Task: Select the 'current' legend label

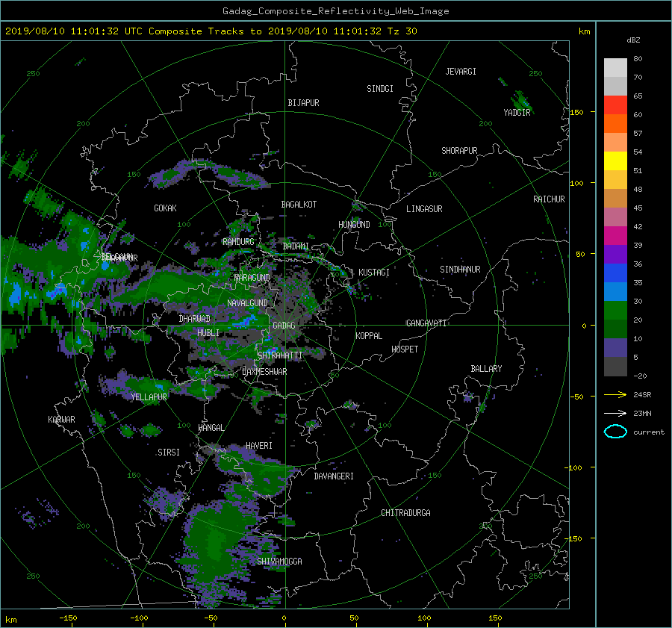Action: click(648, 432)
